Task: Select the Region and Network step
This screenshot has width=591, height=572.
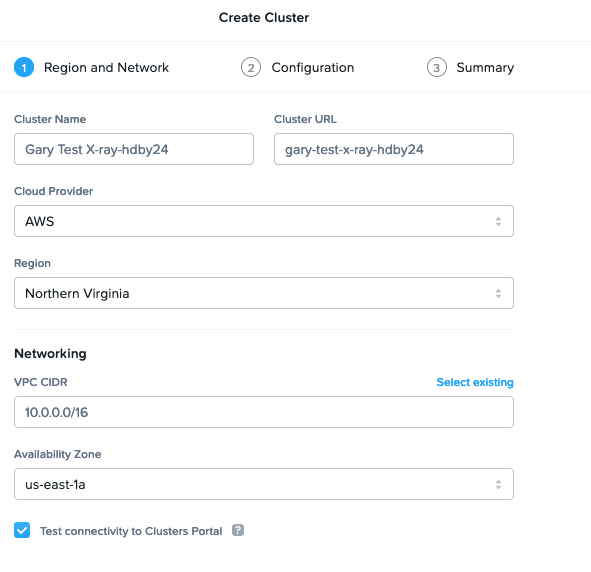Action: pyautogui.click(x=106, y=67)
